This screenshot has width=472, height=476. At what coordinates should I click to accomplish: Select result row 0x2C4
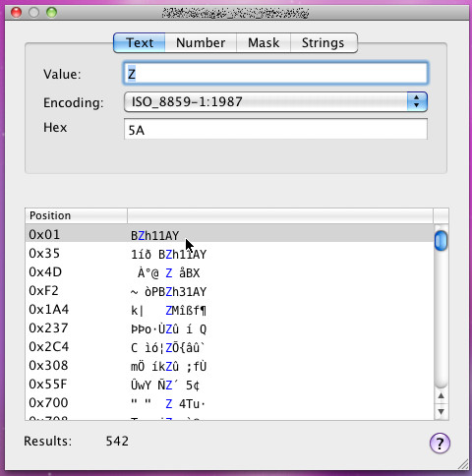click(229, 347)
